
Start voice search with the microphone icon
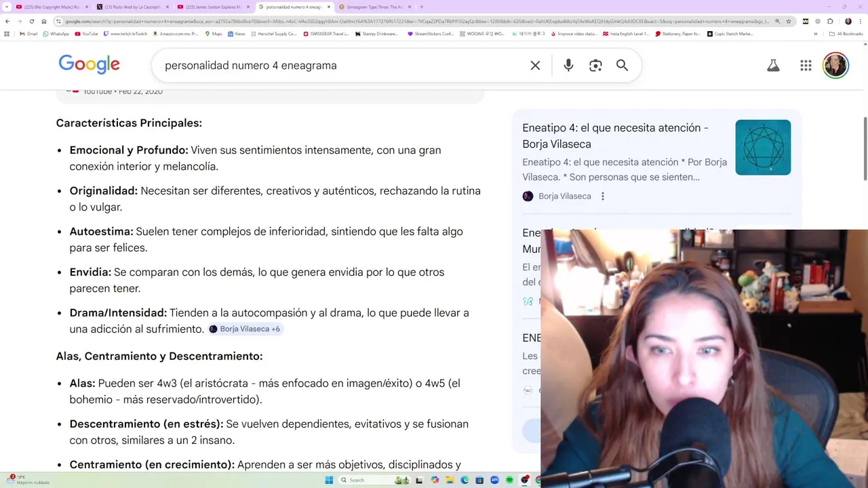point(568,65)
